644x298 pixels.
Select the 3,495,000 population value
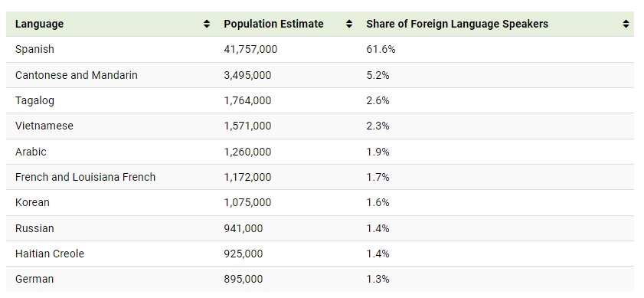point(247,75)
